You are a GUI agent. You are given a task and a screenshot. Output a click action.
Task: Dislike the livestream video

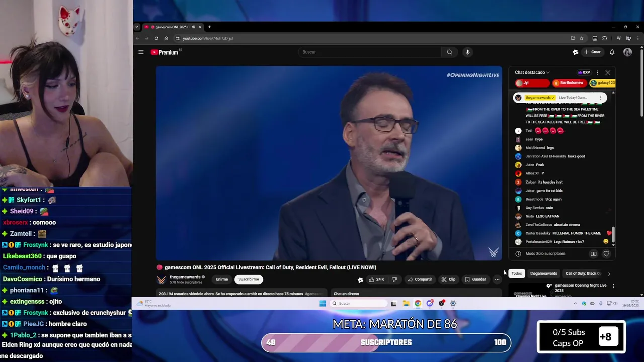(x=394, y=279)
